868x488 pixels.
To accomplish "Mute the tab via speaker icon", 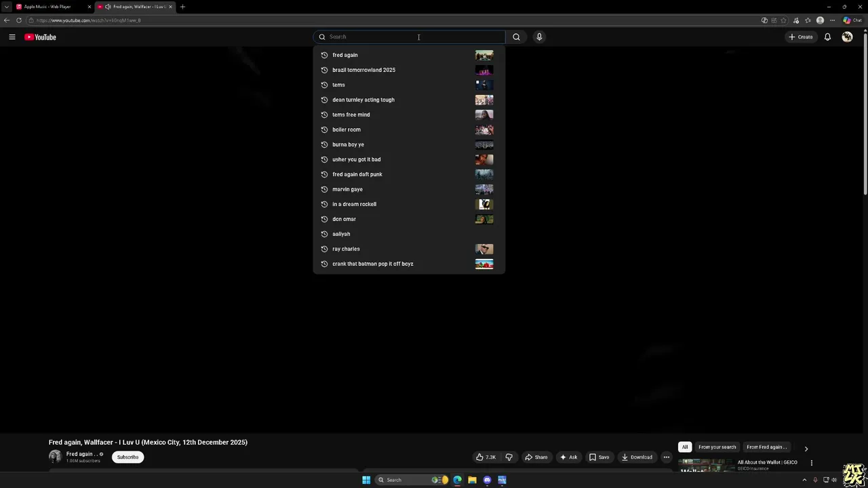I will (x=108, y=7).
